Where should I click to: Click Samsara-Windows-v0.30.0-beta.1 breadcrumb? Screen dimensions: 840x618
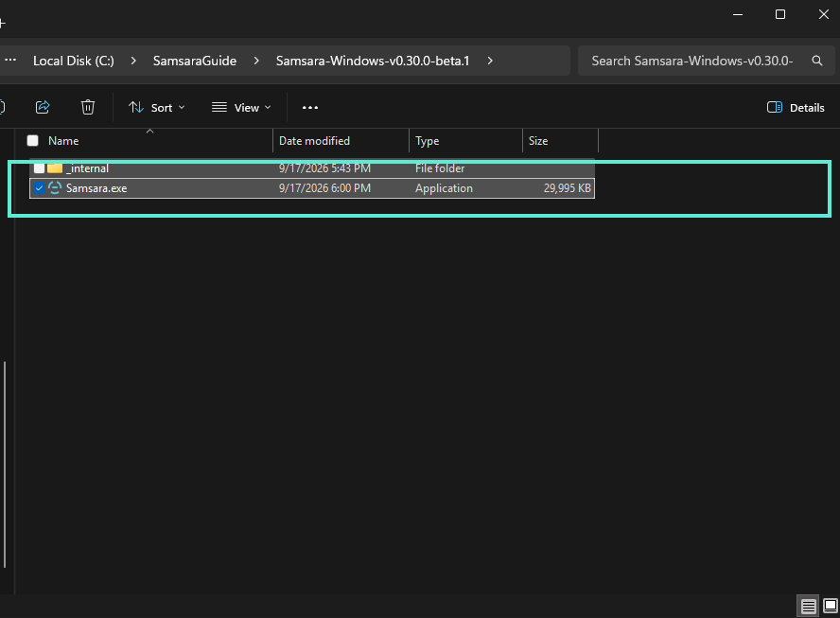373,61
